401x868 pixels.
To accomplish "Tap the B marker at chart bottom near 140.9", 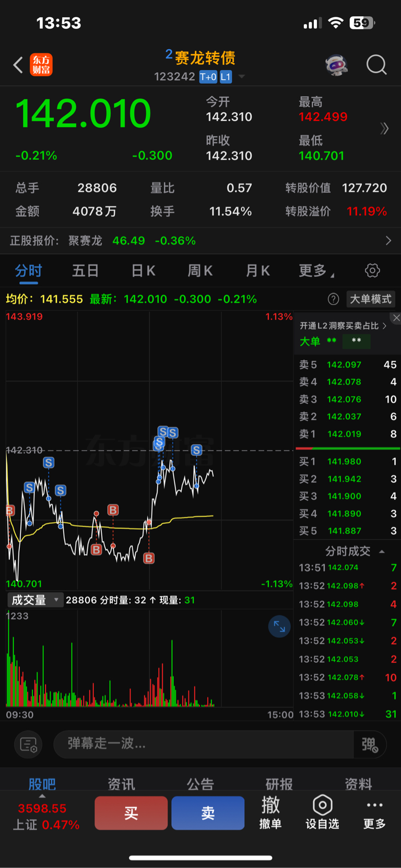I will point(149,558).
